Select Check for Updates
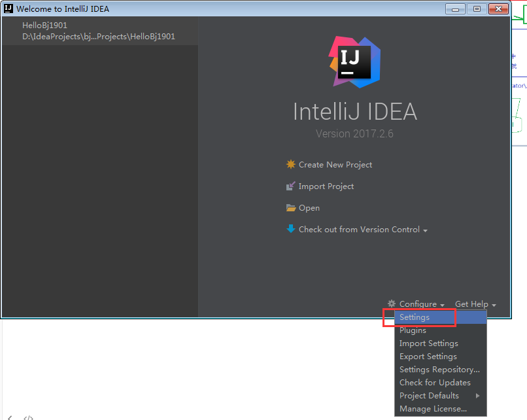The height and width of the screenshot is (420, 527). 441,383
